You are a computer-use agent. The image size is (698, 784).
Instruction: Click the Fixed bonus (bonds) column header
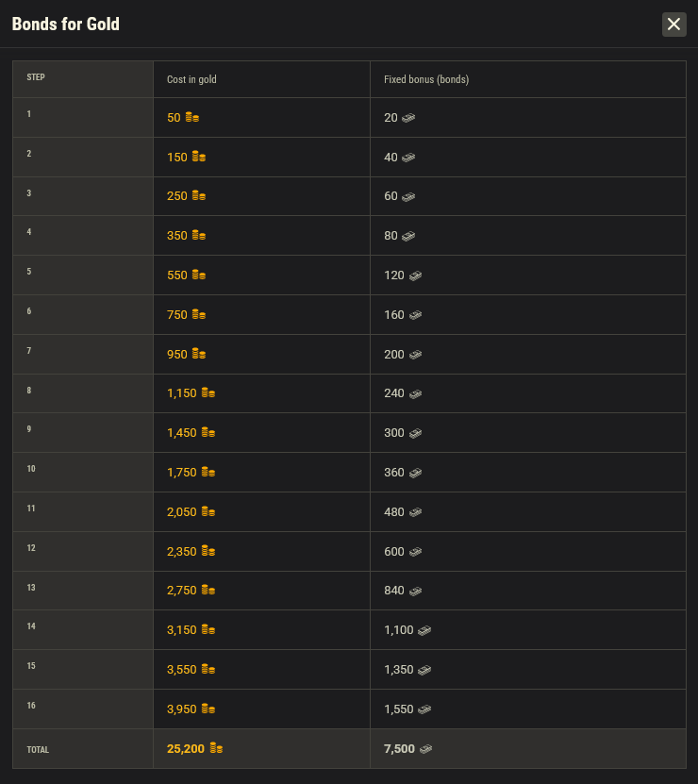coord(426,79)
